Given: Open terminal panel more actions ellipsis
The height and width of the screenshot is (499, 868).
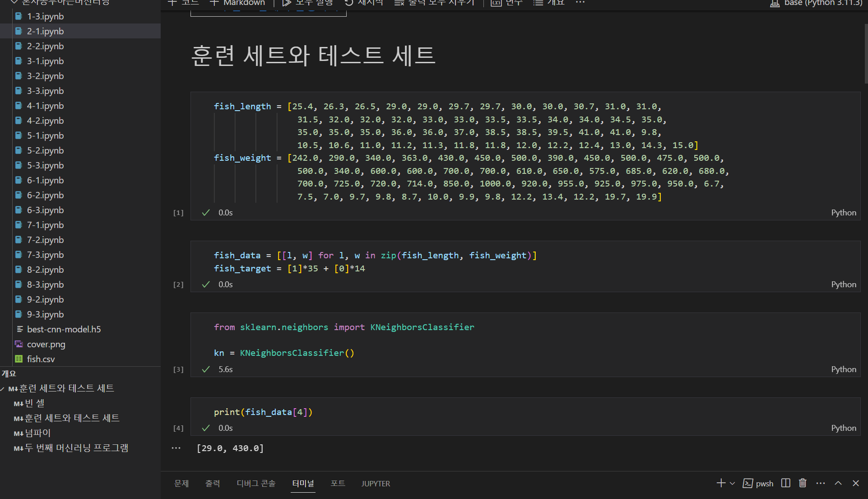Looking at the screenshot, I should 821,483.
